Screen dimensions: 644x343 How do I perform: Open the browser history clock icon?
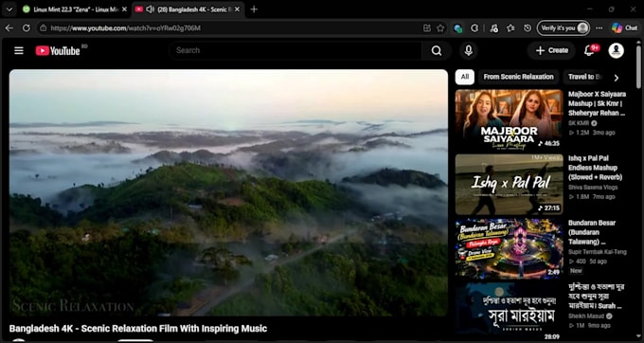[528, 27]
